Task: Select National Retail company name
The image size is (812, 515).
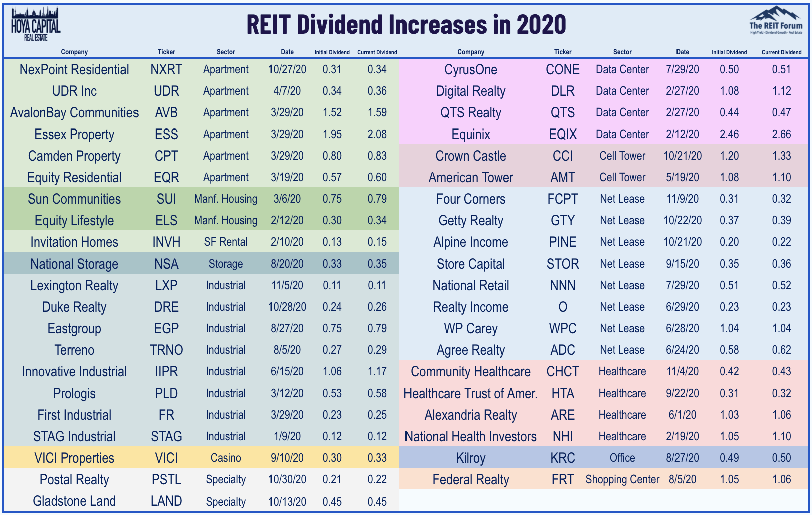Action: [471, 286]
